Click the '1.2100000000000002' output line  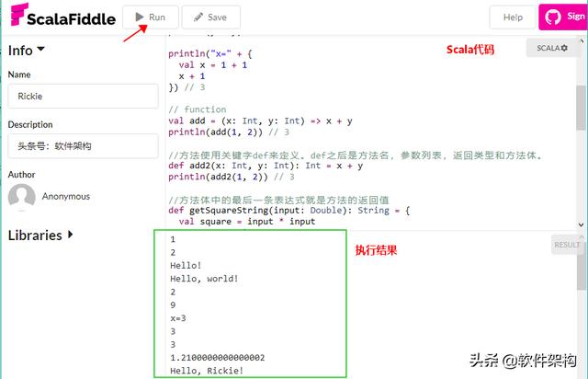click(218, 358)
